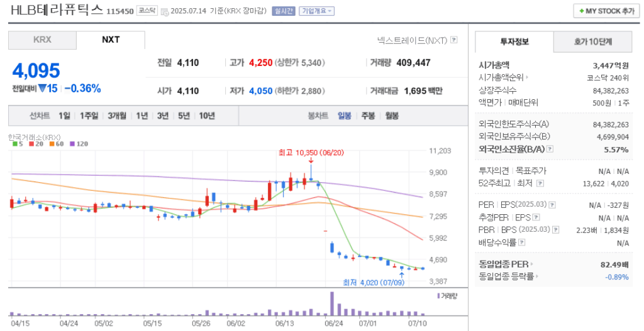Click the stock code 115450
Viewport: 644px width, 331px height.
120,11
